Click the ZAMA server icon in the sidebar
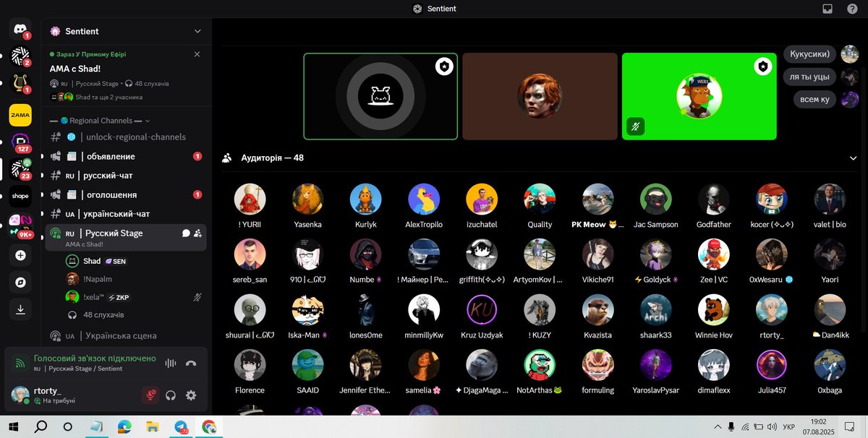Image resolution: width=868 pixels, height=438 pixels. [20, 115]
